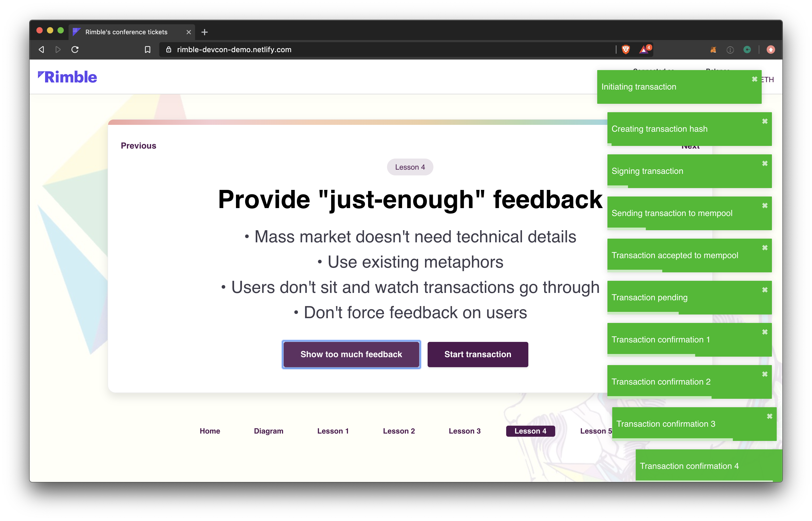Close the Transaction pending notification

[763, 290]
